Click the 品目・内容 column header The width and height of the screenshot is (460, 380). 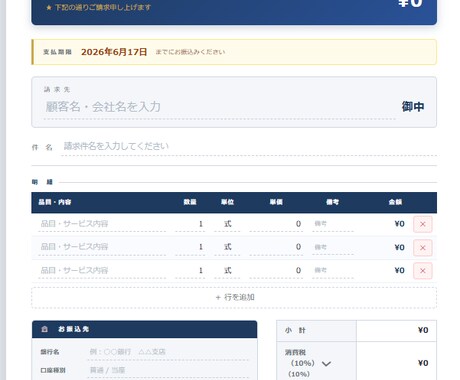[55, 202]
